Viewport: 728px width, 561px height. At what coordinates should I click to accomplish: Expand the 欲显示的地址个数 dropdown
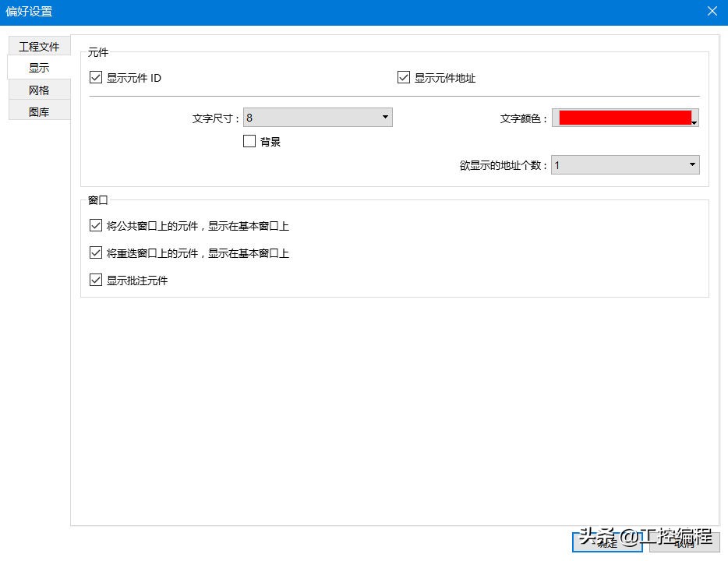(691, 164)
